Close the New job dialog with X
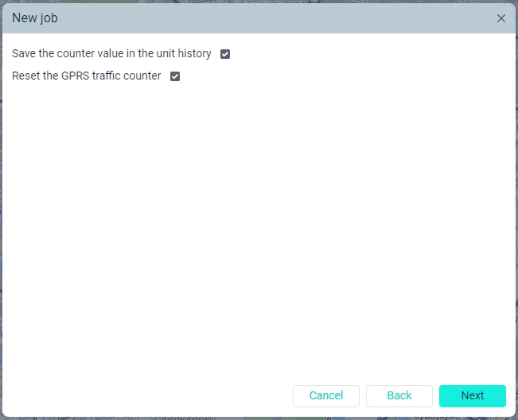The image size is (518, 420). pos(501,18)
